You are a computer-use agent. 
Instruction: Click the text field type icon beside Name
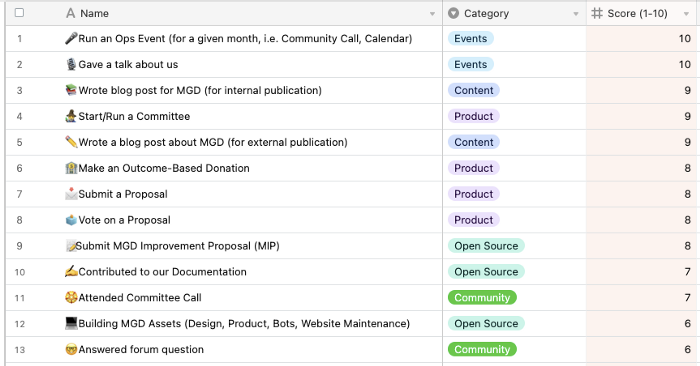[71, 13]
